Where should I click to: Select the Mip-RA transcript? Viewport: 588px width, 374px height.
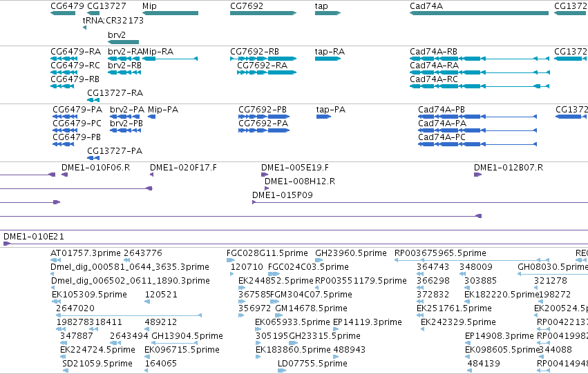(x=170, y=59)
